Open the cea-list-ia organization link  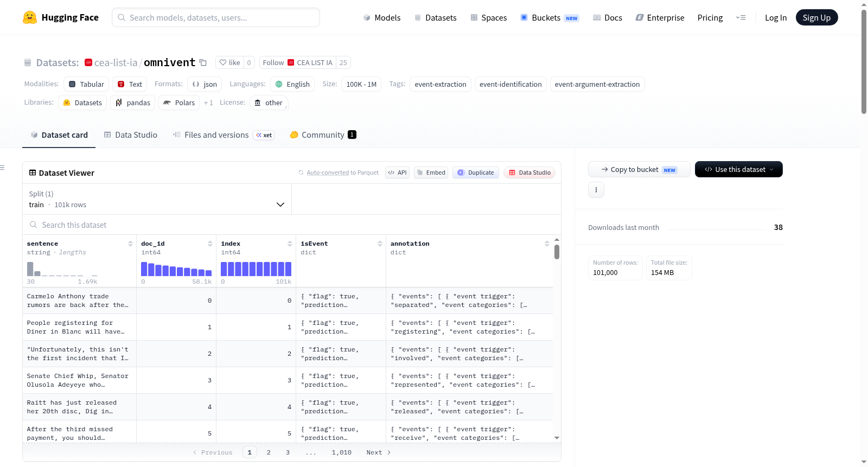(116, 63)
